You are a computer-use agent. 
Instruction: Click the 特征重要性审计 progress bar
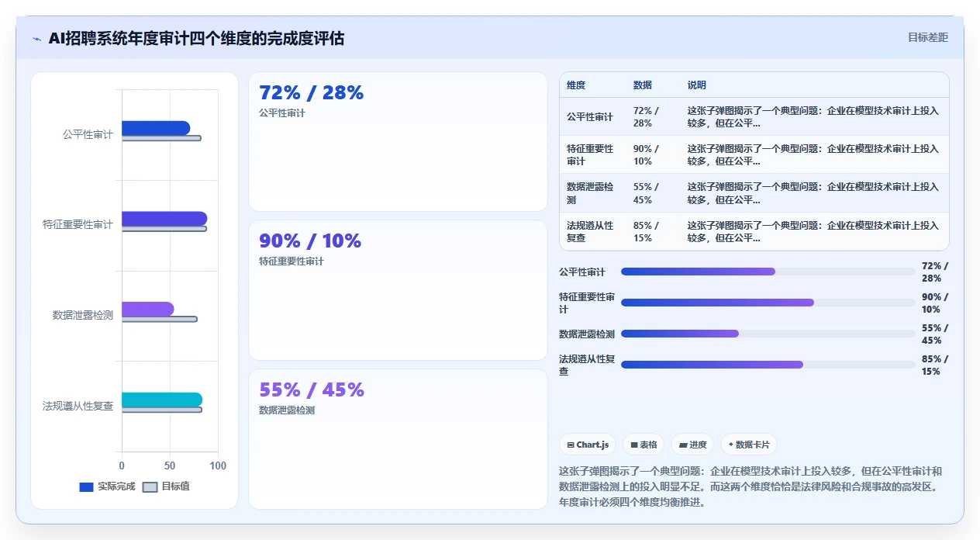pyautogui.click(x=768, y=303)
